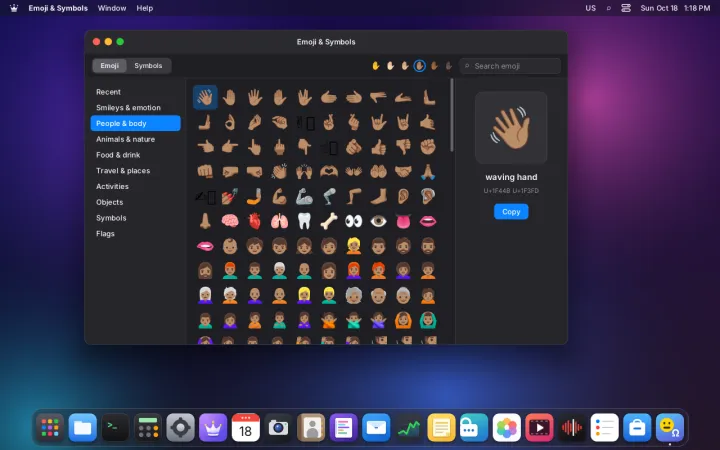Open the Emoji & Symbols app menu
This screenshot has width=720, height=450.
(58, 8)
